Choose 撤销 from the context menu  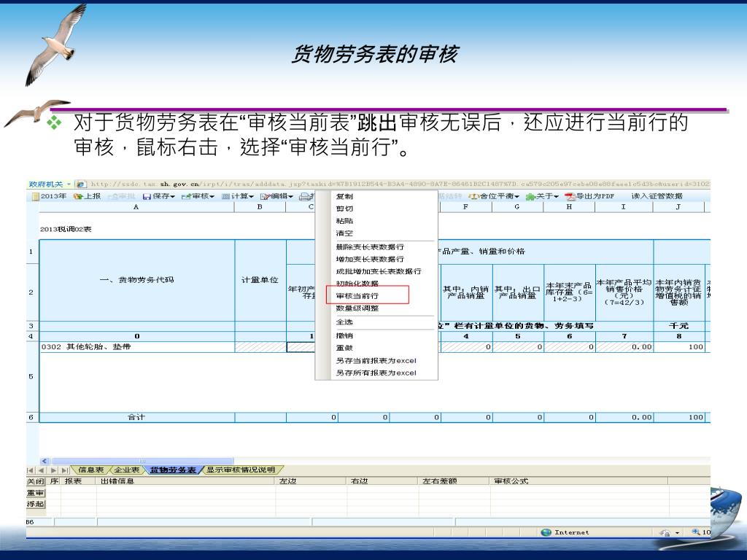(x=344, y=335)
